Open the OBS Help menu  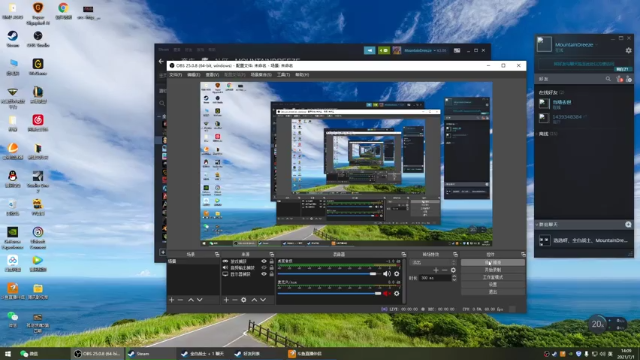pyautogui.click(x=302, y=75)
